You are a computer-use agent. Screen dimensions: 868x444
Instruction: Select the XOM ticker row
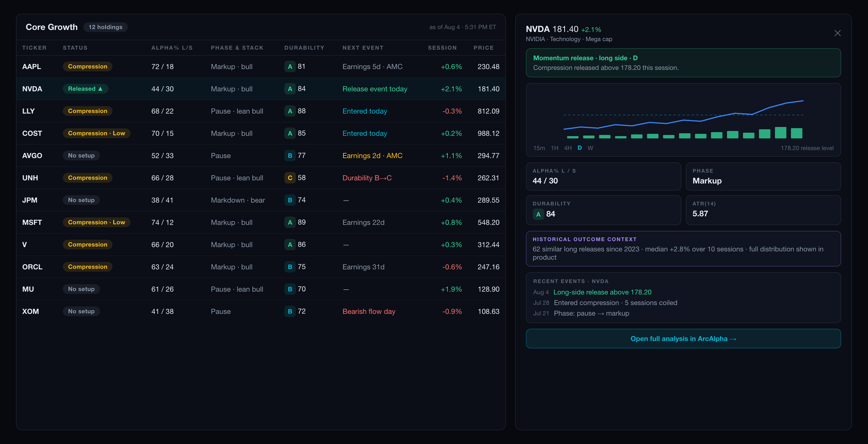tap(261, 311)
